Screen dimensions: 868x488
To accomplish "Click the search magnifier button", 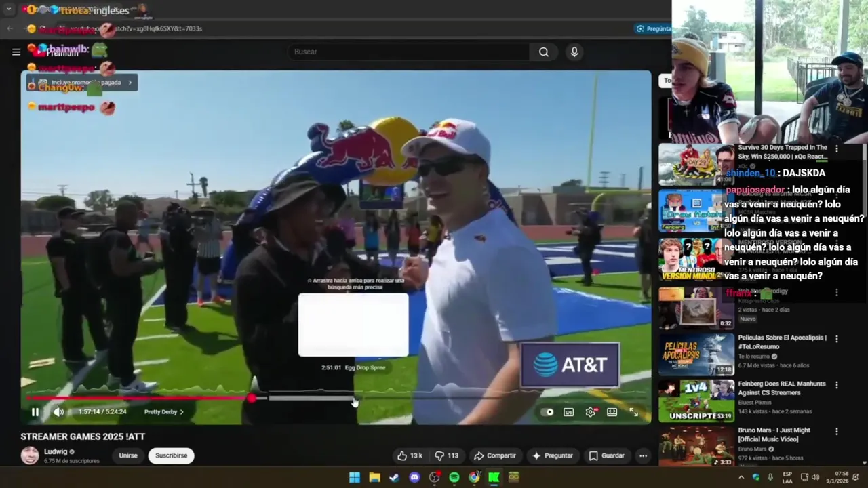I will pos(544,52).
